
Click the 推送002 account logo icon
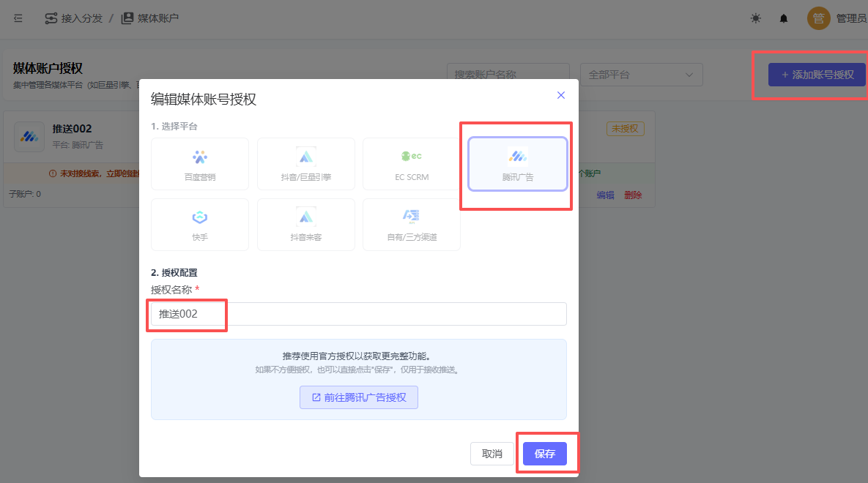tap(29, 136)
